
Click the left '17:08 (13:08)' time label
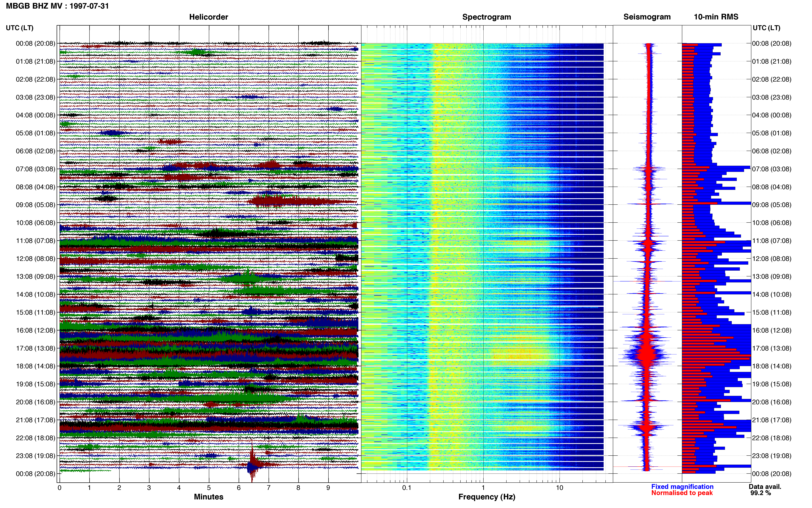click(x=36, y=348)
